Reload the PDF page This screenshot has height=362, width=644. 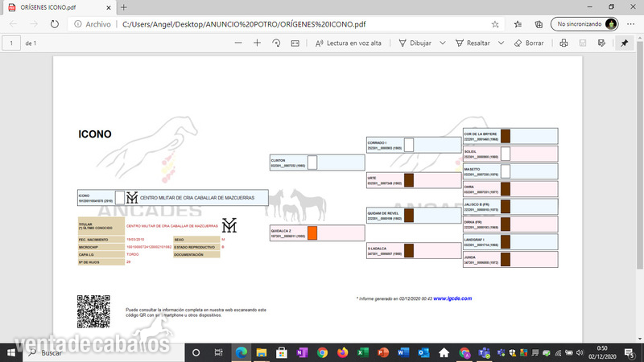pyautogui.click(x=55, y=24)
